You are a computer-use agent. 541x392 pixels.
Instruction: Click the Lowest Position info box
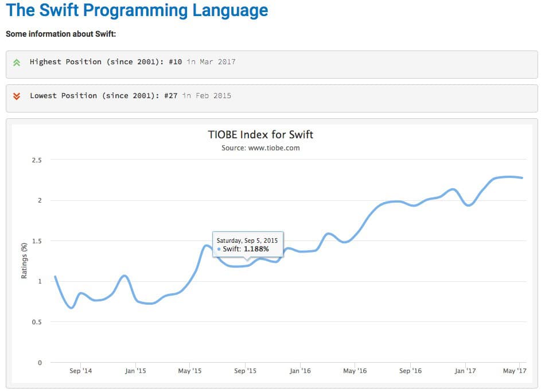pos(271,98)
